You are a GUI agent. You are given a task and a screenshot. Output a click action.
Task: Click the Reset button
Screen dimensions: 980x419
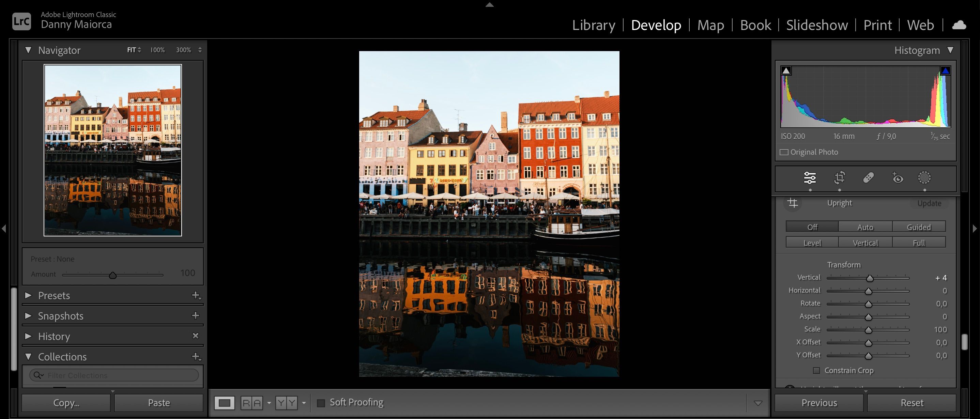[912, 402]
